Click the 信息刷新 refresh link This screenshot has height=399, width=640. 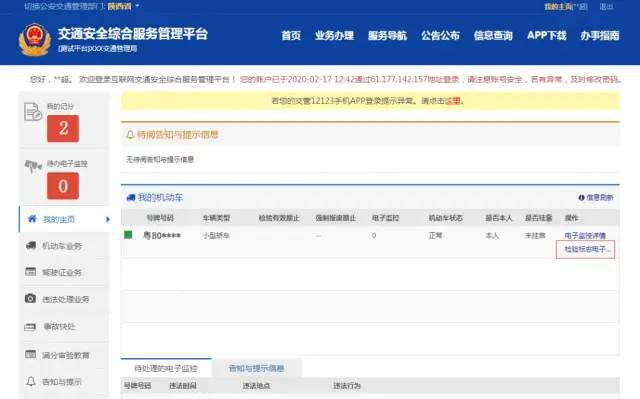pos(600,197)
